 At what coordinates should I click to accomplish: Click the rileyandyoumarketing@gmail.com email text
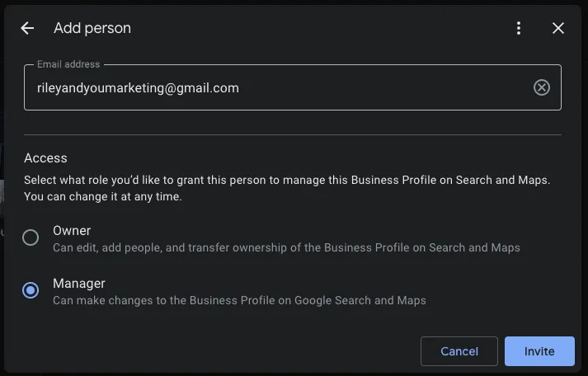pyautogui.click(x=138, y=87)
